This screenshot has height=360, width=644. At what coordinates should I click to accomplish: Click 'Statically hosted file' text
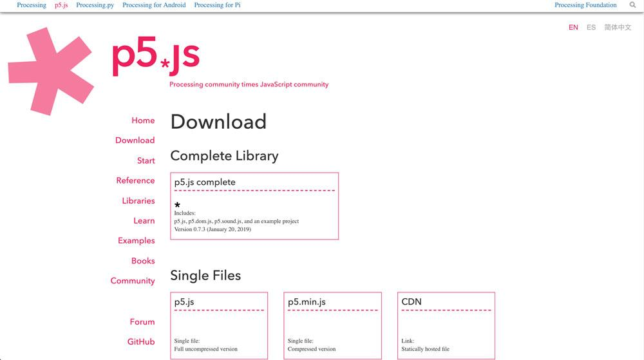[x=426, y=349]
